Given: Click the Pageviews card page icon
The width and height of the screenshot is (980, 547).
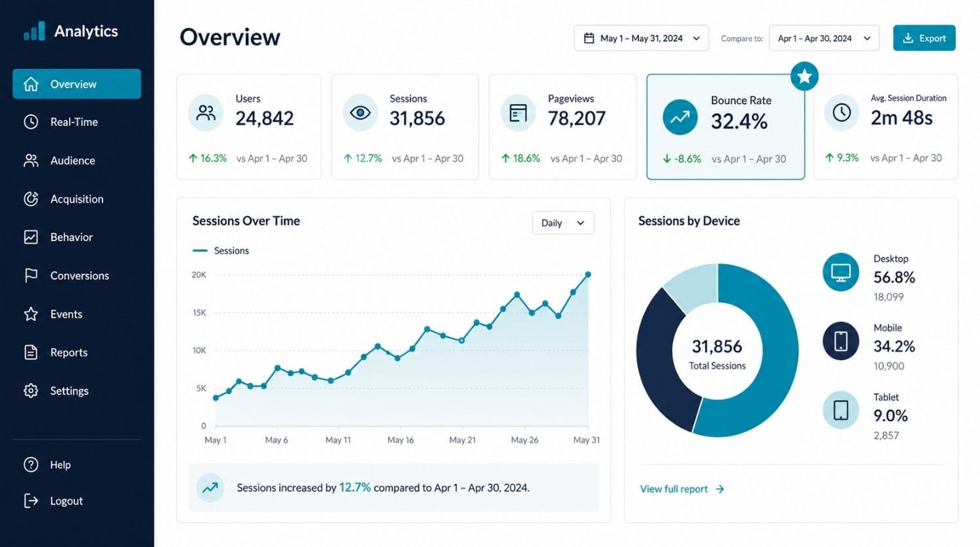Looking at the screenshot, I should 518,113.
